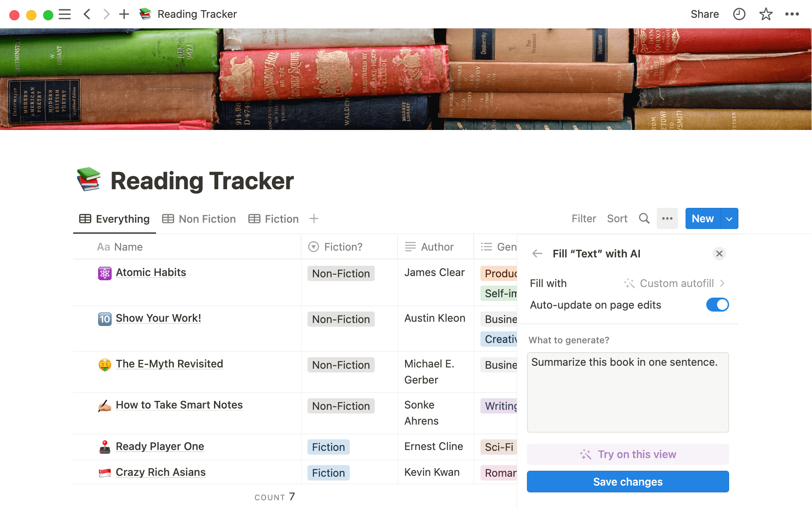Open the sidebar with the hamburger icon

pos(65,14)
